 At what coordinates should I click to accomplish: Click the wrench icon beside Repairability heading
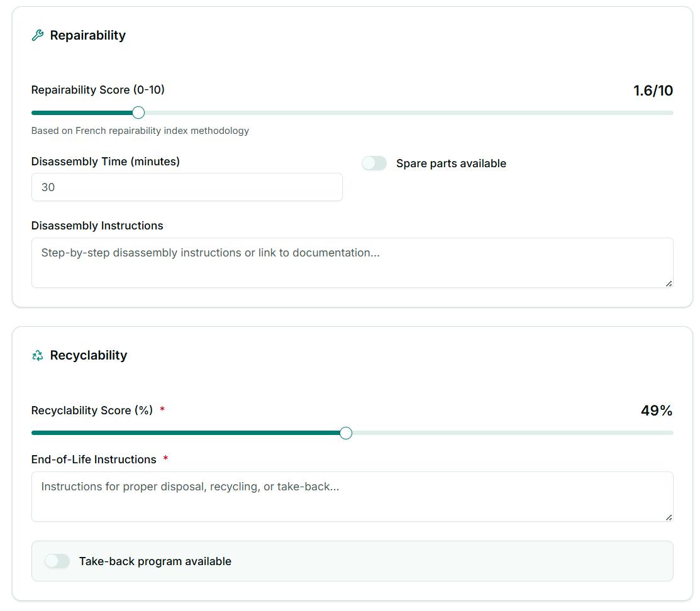click(x=36, y=35)
